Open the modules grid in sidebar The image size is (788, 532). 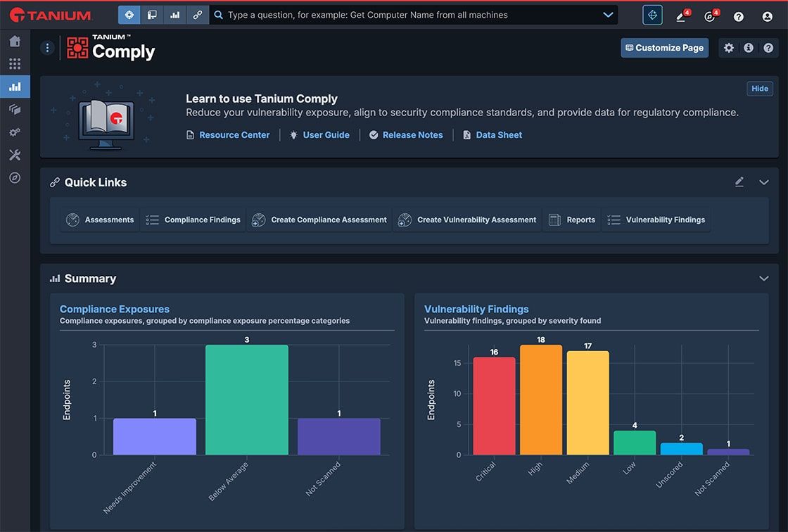click(15, 63)
